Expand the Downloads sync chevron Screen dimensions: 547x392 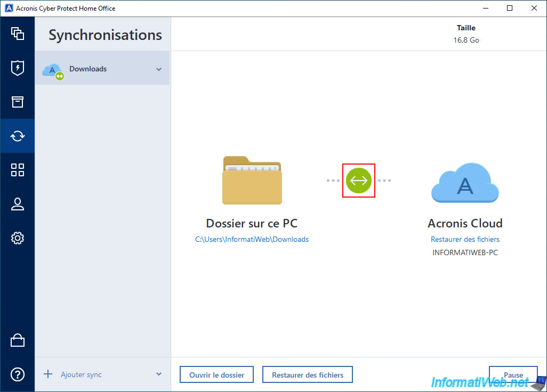(x=159, y=69)
